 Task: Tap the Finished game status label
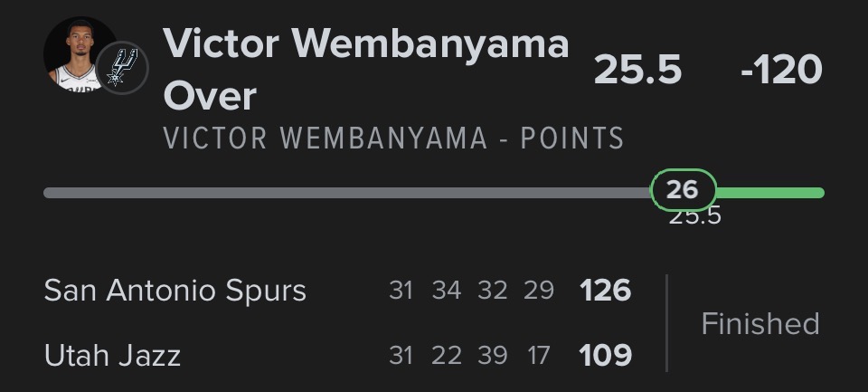coord(759,323)
